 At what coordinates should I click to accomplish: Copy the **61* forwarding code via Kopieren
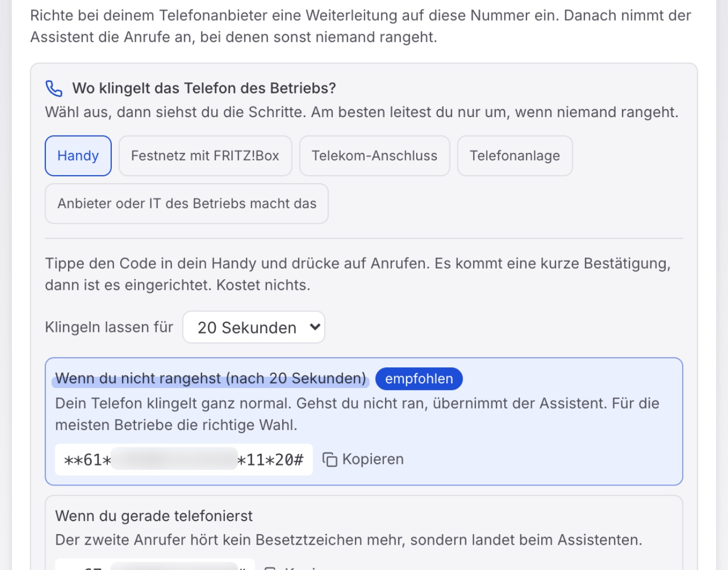pyautogui.click(x=363, y=459)
